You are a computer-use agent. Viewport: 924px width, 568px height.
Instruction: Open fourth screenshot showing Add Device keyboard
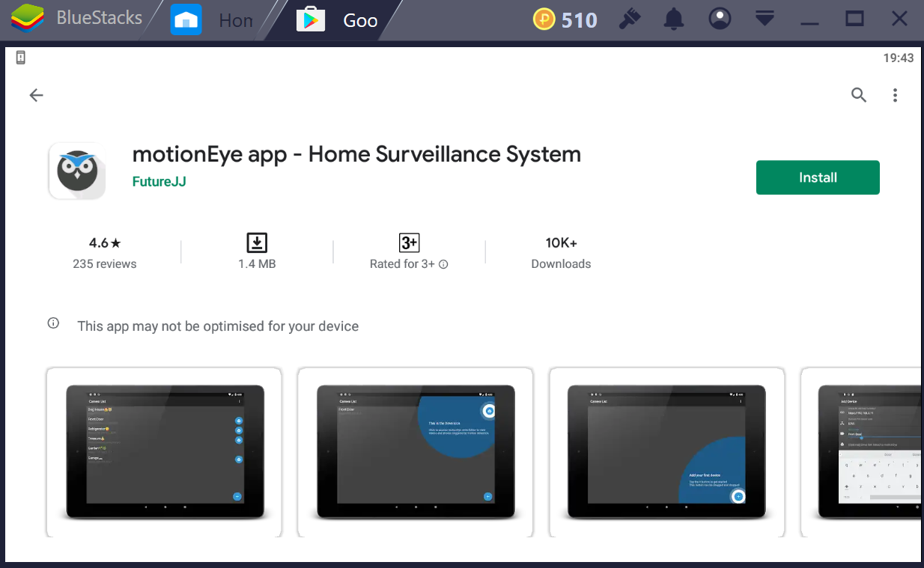tap(861, 452)
